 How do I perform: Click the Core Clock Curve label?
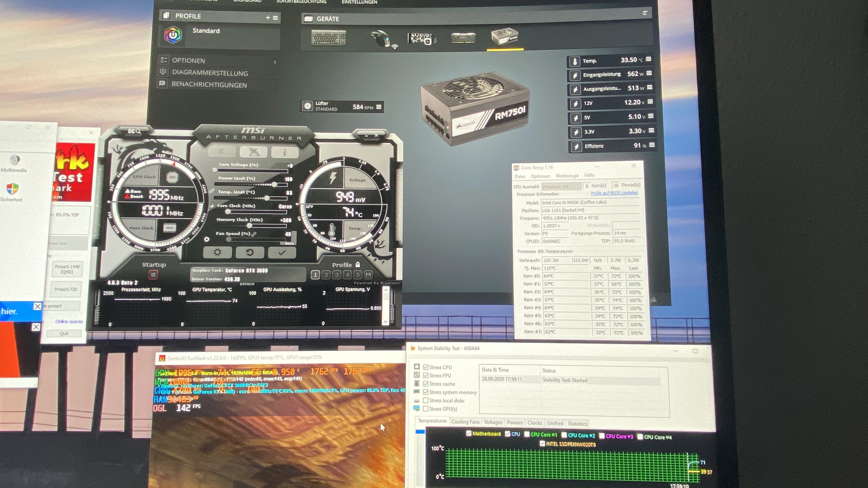[285, 206]
